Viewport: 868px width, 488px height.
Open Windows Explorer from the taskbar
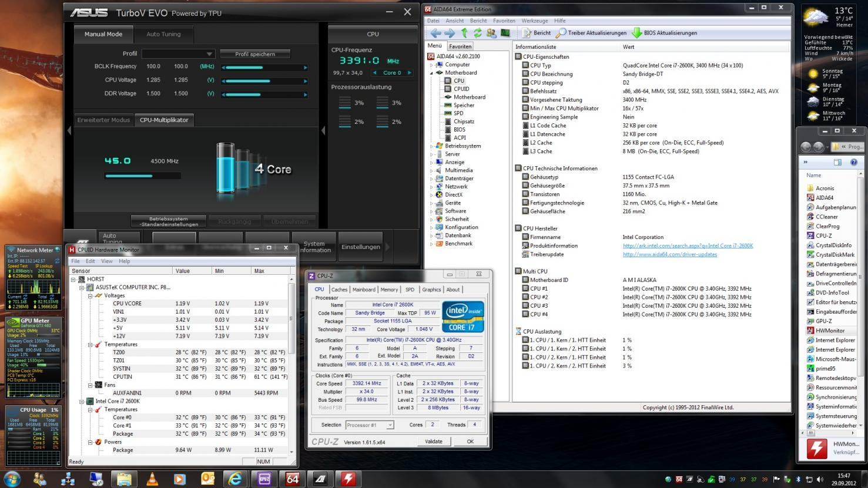(124, 479)
